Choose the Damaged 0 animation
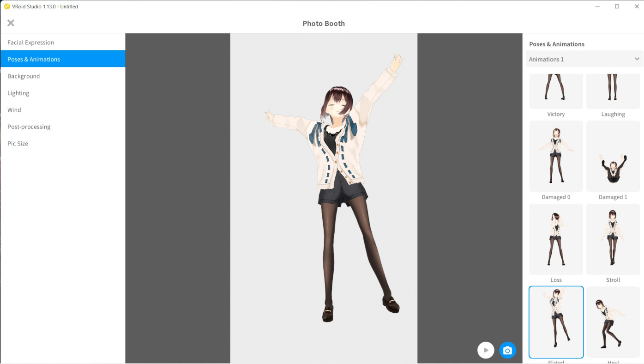 click(556, 156)
